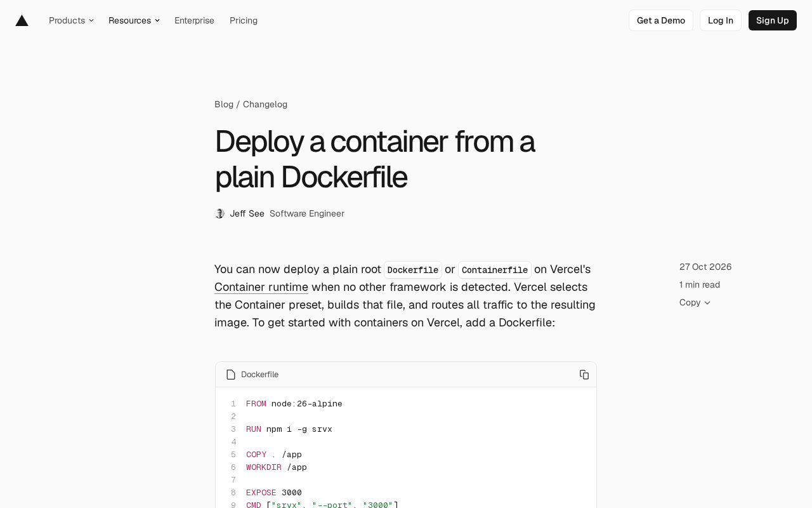Open author Jeff See's name link
Screen dimensions: 812x508
[x=247, y=213]
